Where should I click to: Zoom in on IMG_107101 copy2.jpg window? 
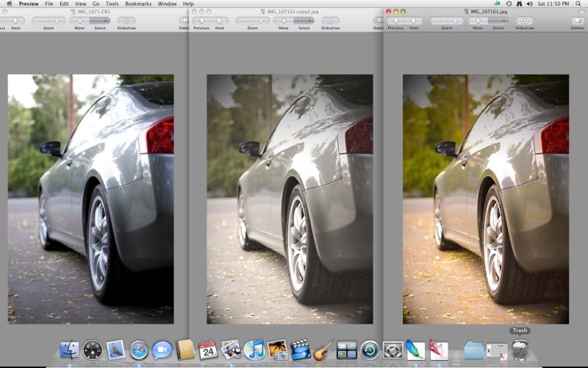261,21
